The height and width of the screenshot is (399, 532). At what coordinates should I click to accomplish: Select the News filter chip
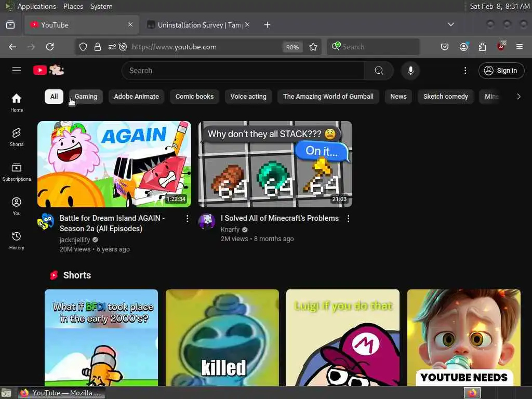pos(398,97)
